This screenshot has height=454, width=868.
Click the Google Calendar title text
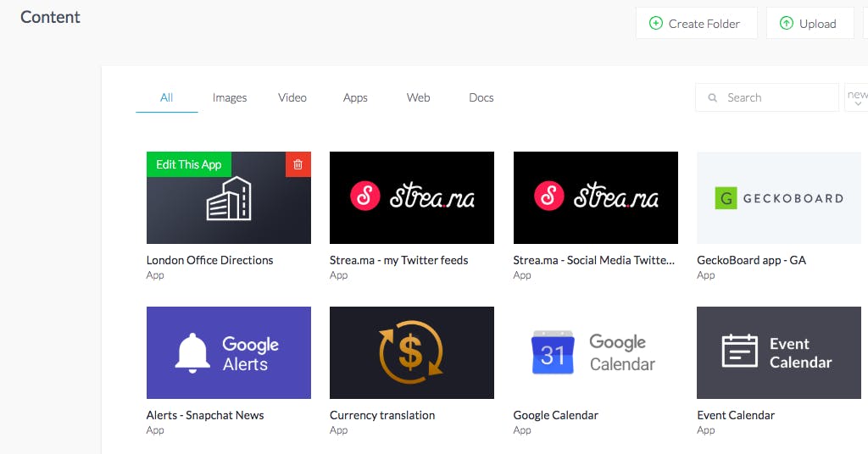556,415
